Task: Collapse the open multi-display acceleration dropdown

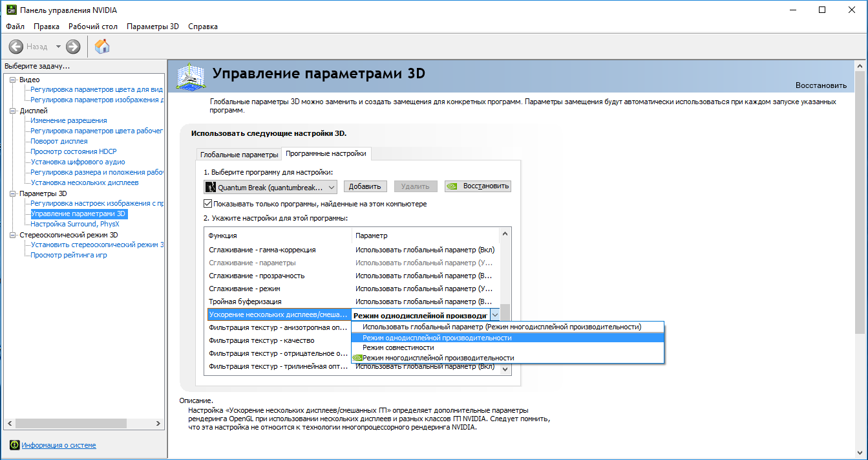Action: [x=495, y=314]
